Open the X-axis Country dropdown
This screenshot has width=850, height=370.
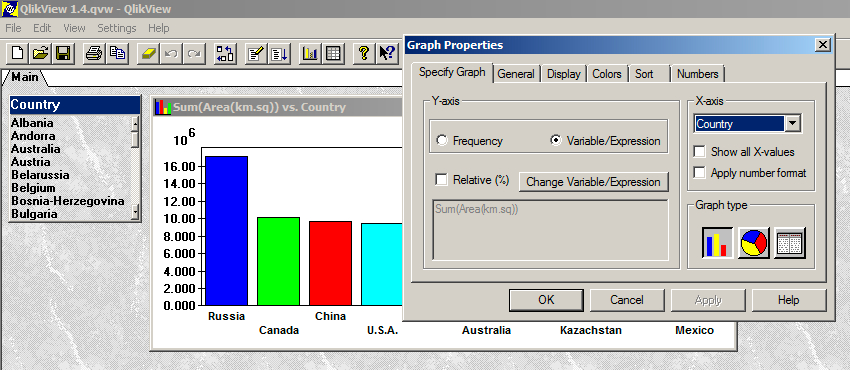[793, 124]
